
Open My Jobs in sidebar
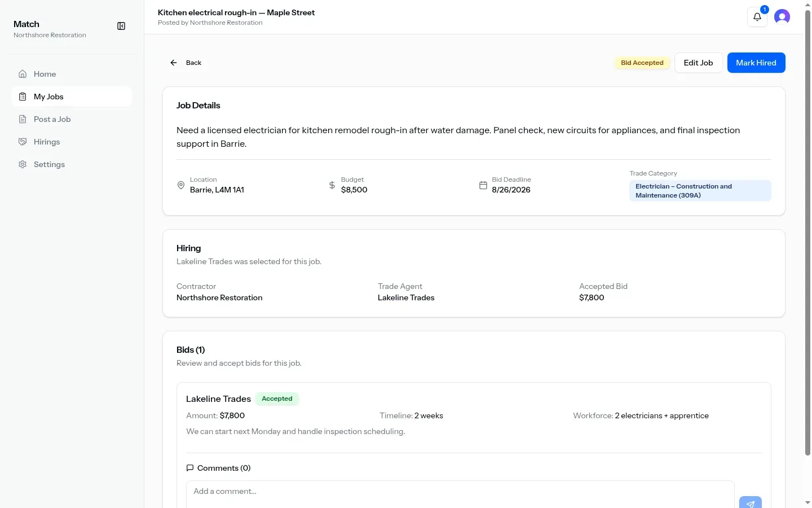pos(72,97)
